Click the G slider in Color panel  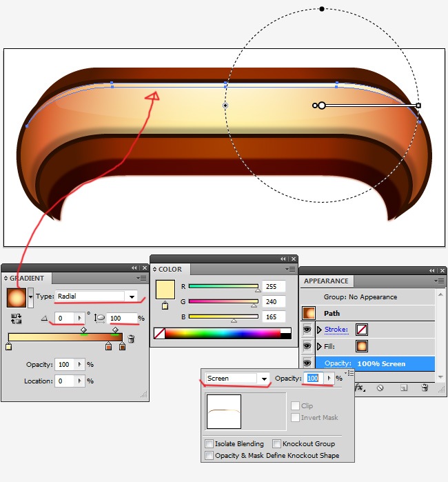click(223, 301)
